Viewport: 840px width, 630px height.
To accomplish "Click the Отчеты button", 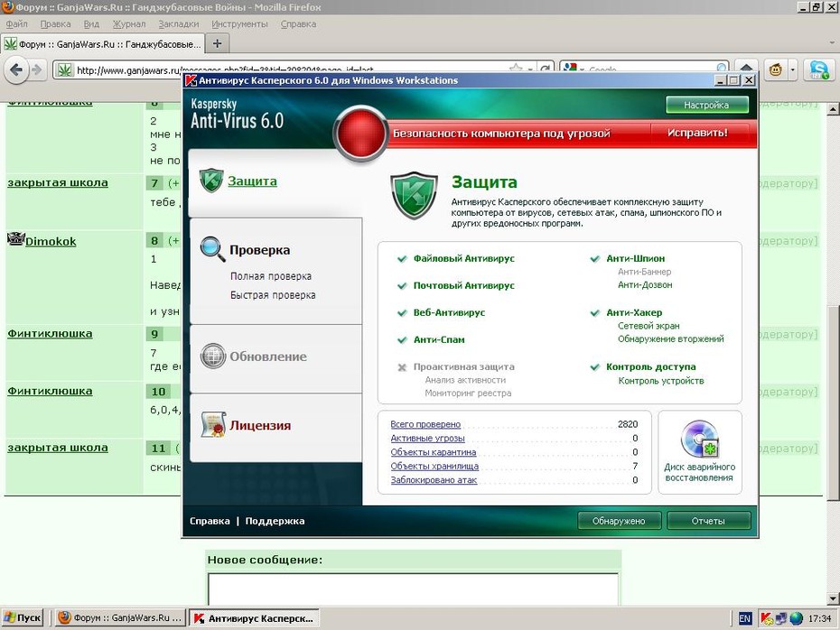I will 708,521.
